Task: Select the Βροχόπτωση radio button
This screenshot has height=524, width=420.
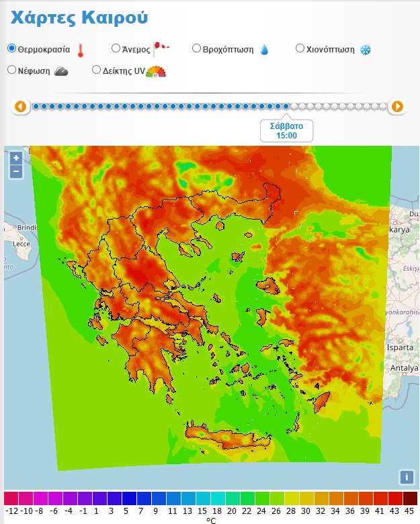Action: (x=196, y=48)
